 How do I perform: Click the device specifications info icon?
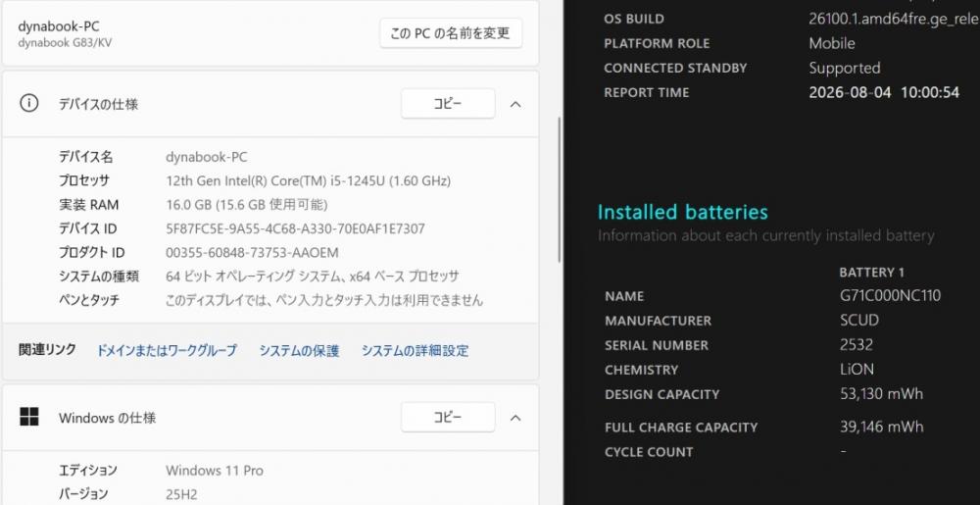point(28,103)
